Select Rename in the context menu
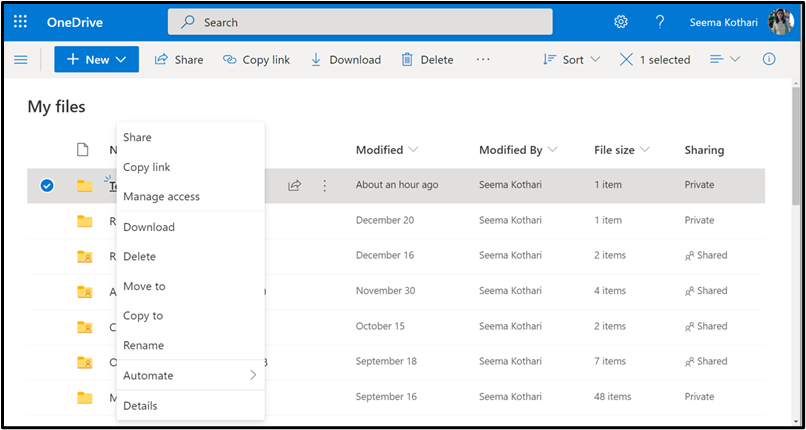The width and height of the screenshot is (806, 430). point(143,345)
